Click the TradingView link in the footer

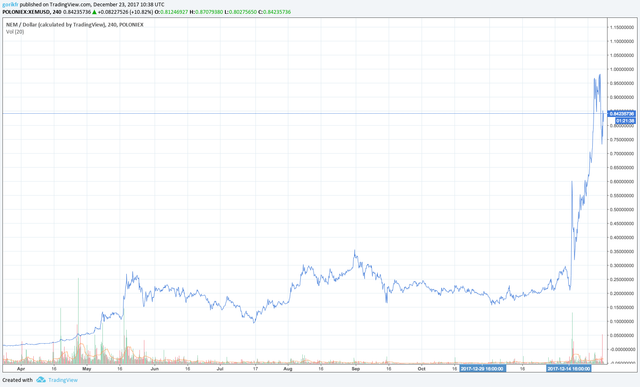point(63,380)
